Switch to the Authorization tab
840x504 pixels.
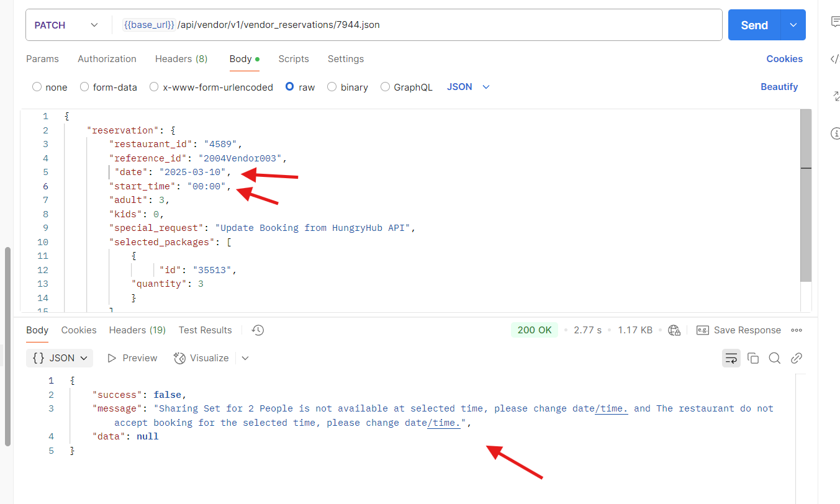coord(107,59)
